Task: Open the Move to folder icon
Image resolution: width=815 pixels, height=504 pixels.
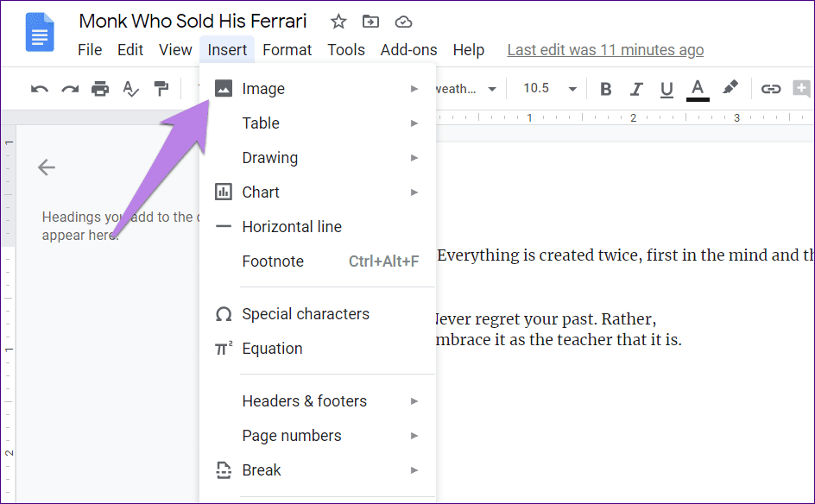Action: pos(370,21)
